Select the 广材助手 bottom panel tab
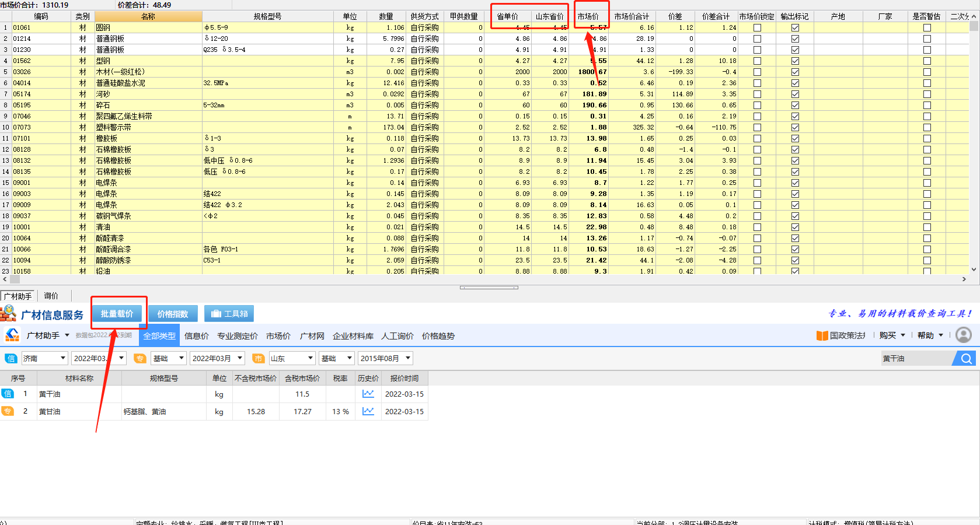Screen dimensions: 980x525 point(18,296)
